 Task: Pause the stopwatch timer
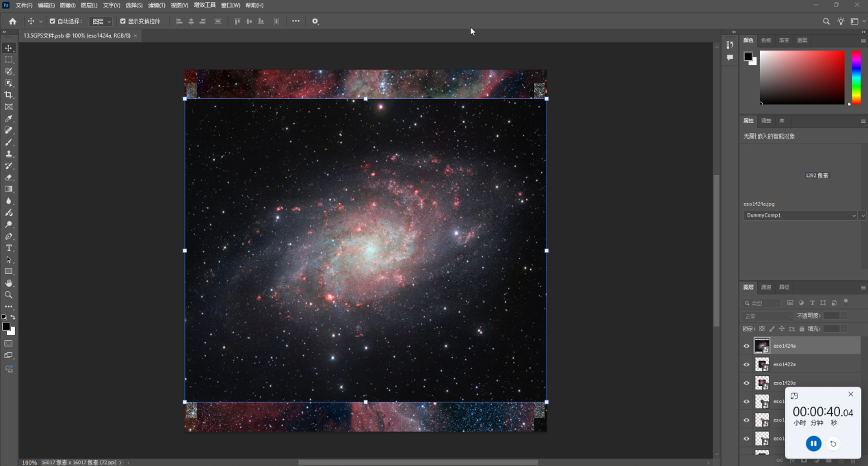click(813, 444)
